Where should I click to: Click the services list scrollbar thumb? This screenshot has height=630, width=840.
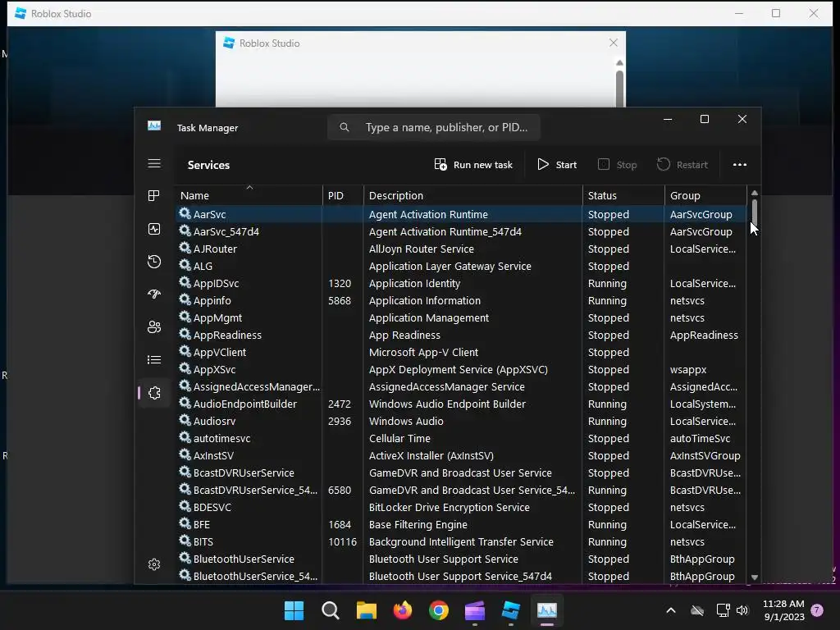point(755,211)
